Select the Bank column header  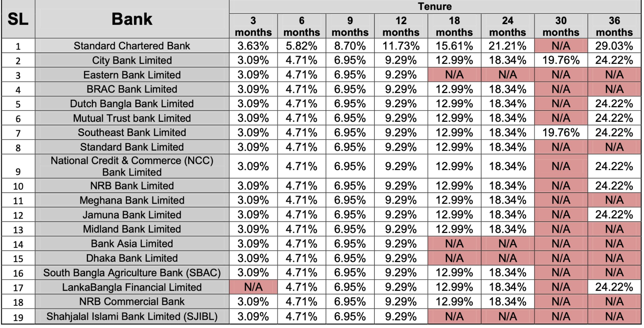132,19
